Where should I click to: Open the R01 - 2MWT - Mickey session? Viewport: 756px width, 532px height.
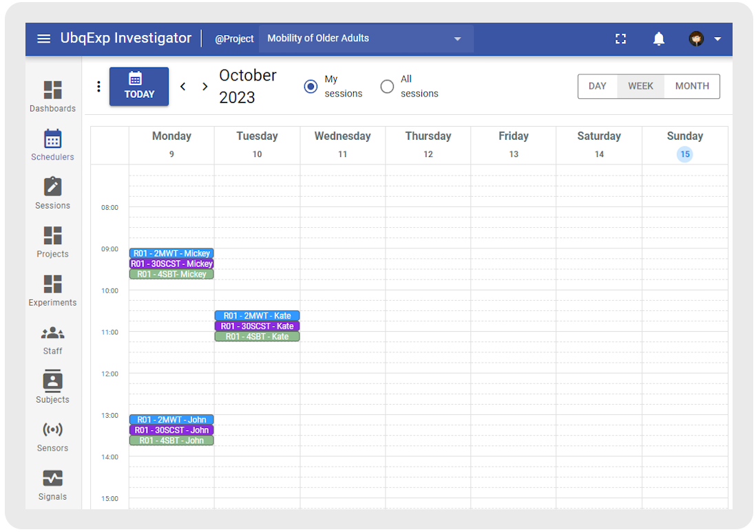[171, 253]
